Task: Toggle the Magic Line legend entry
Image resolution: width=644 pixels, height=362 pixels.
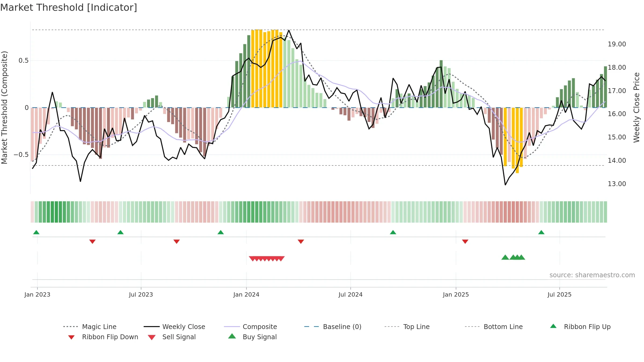Action: (90, 327)
